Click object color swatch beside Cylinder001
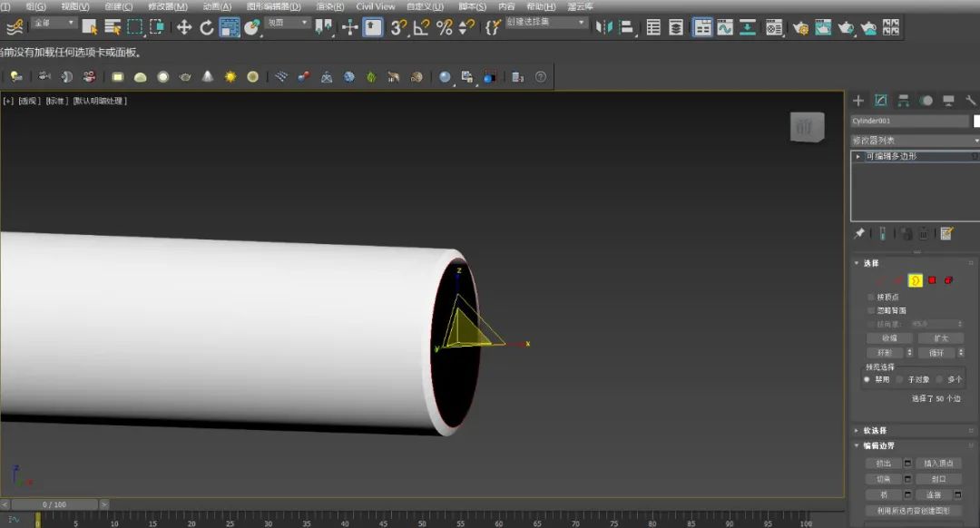This screenshot has width=980, height=528. tap(976, 121)
